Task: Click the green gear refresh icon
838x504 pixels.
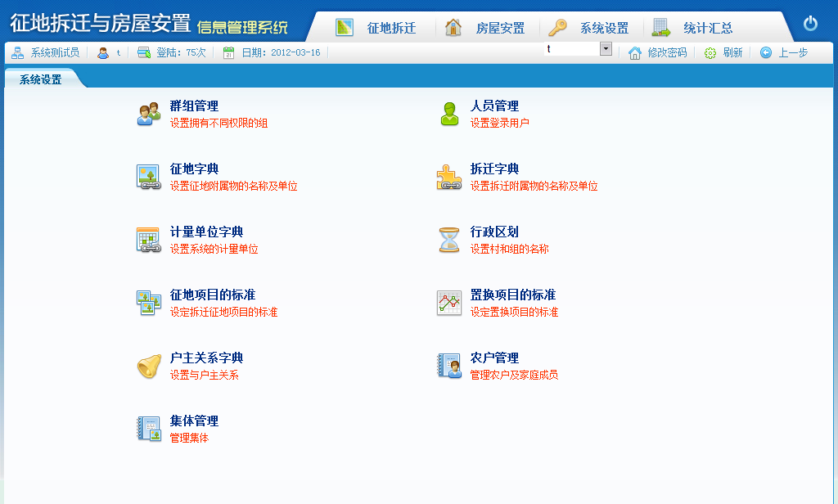Action: click(710, 53)
